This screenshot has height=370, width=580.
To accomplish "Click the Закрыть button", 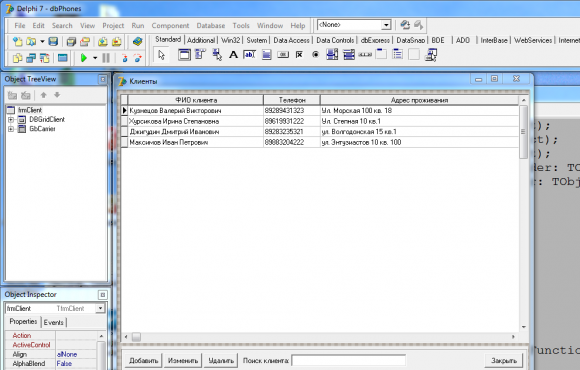I will 504,360.
